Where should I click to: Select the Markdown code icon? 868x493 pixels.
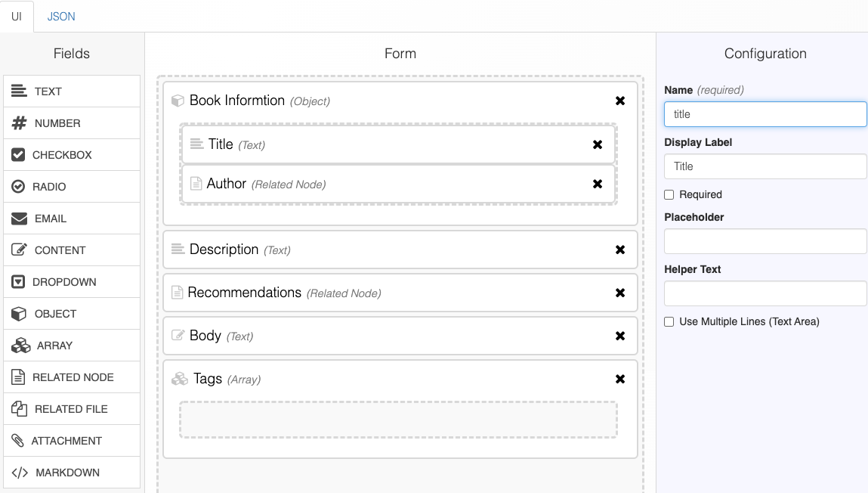tap(20, 473)
